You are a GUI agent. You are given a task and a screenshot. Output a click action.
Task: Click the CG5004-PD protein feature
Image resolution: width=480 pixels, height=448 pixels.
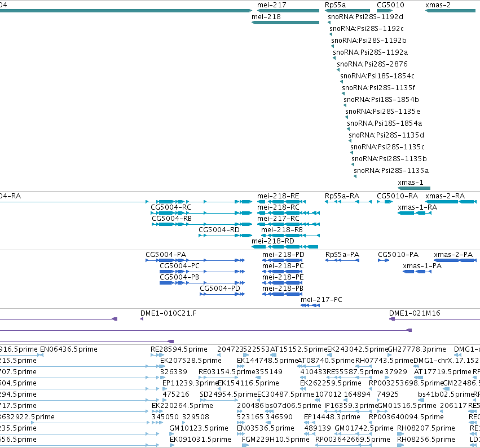(x=222, y=294)
